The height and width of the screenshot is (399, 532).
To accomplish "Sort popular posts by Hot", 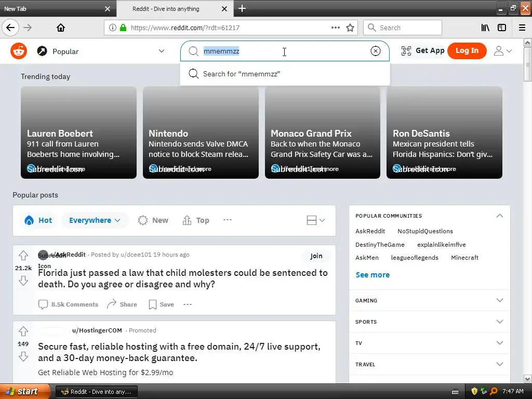I will 38,220.
